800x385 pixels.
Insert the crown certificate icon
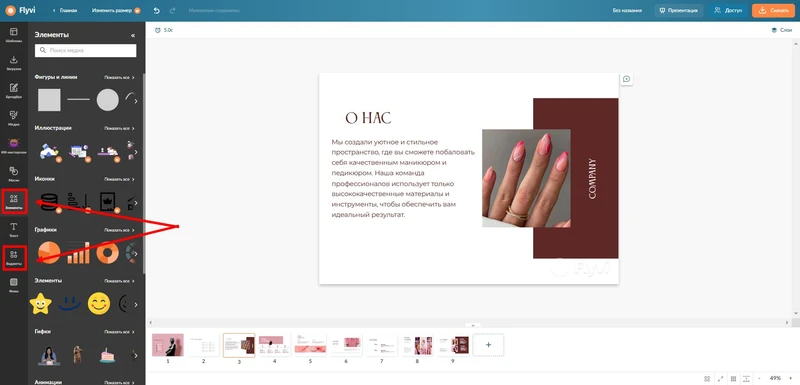pos(108,202)
